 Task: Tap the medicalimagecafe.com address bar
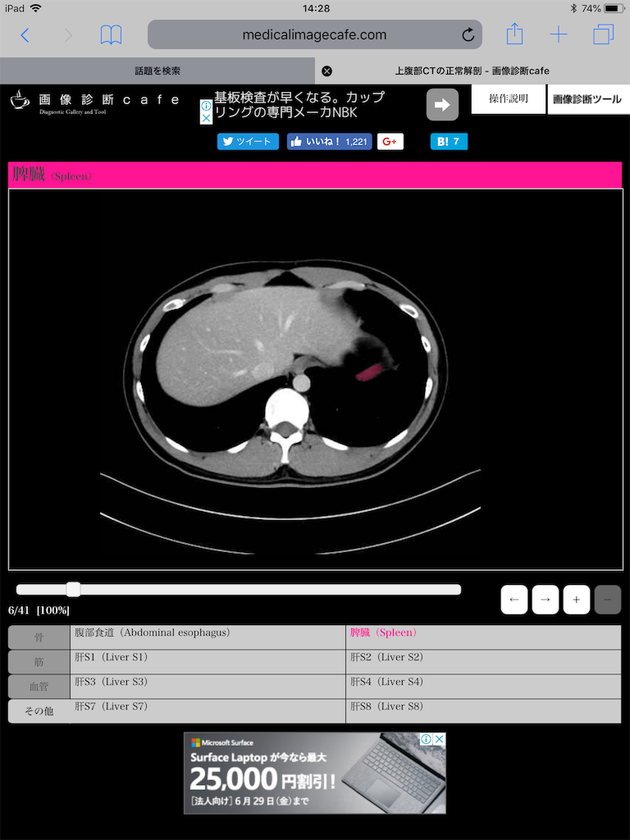point(314,34)
